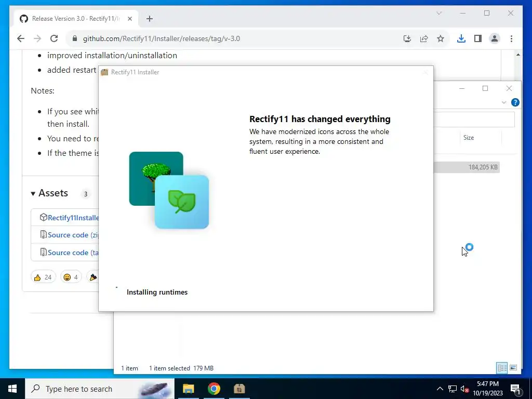Screen dimensions: 532x399
Task: Click thumbs up reaction with 24
Action: (x=43, y=277)
